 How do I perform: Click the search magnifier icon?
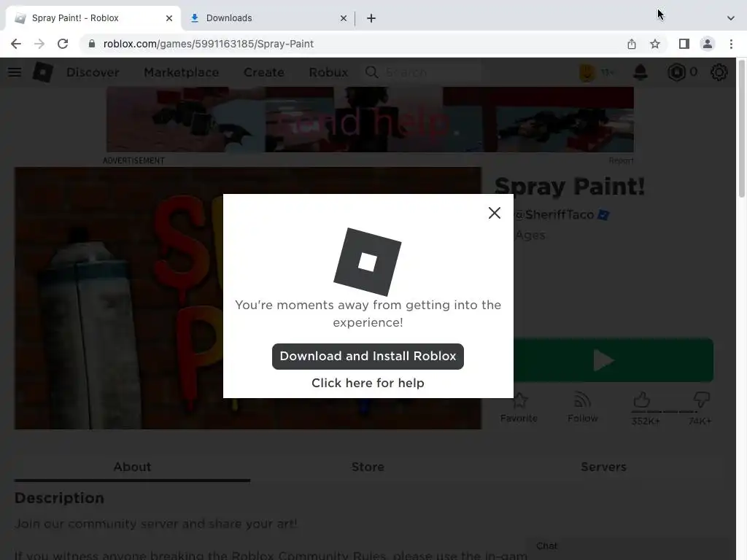371,72
